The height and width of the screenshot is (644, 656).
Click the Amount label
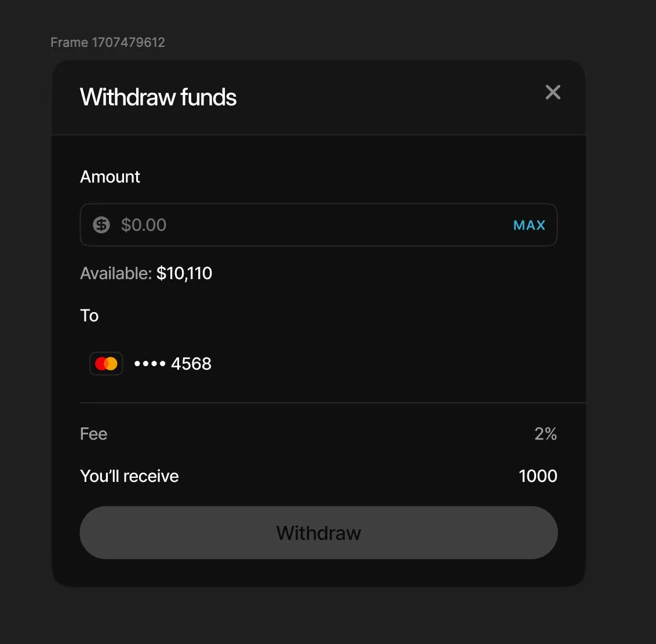(x=110, y=177)
